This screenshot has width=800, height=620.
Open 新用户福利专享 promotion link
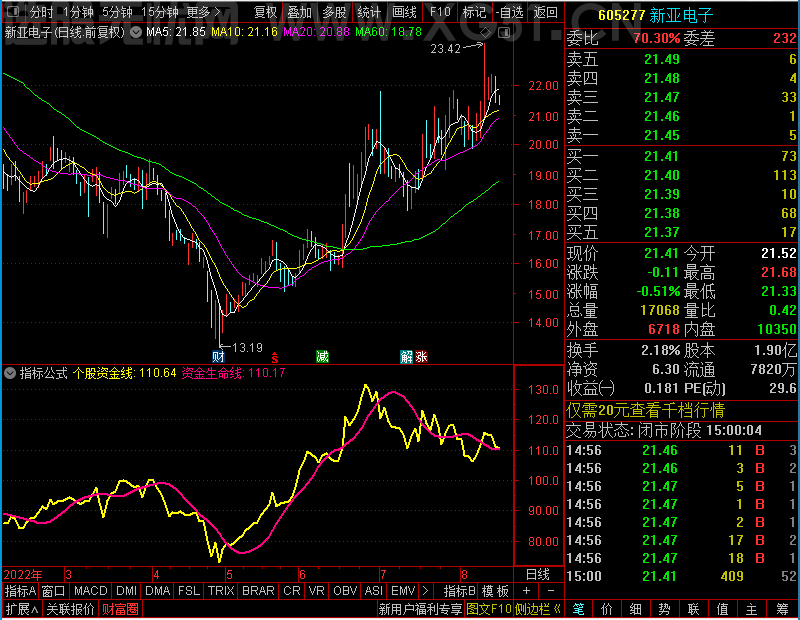[420, 609]
